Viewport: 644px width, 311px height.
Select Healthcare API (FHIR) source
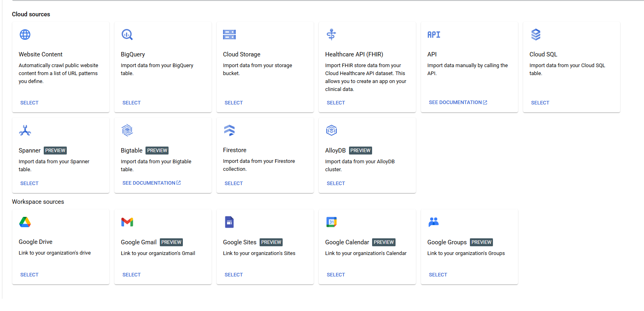[336, 103]
